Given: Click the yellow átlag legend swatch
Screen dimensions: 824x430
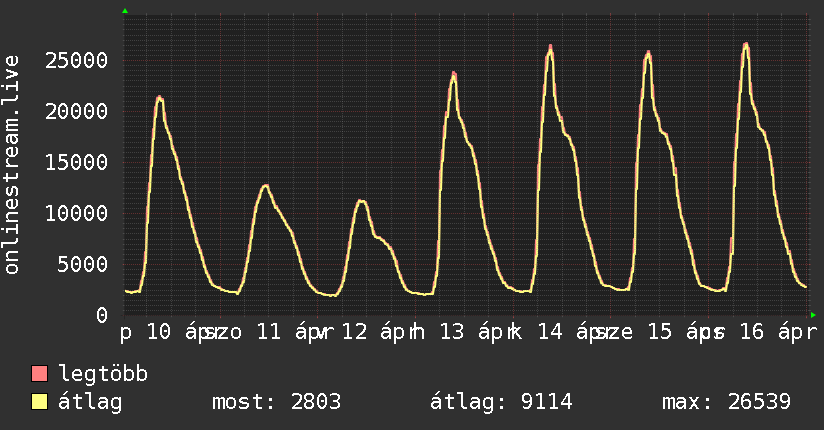Looking at the screenshot, I should coord(39,402).
